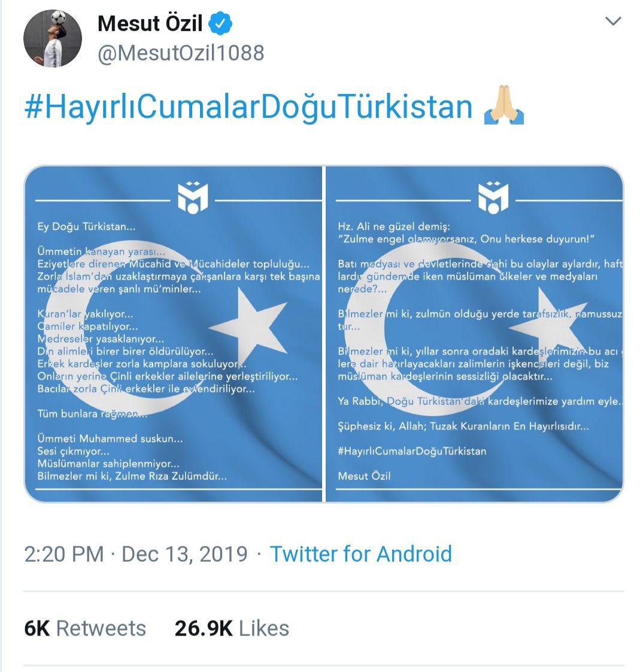Viewport: 643px width, 672px height.
Task: View the 26.9K Likes list
Action: (x=232, y=628)
